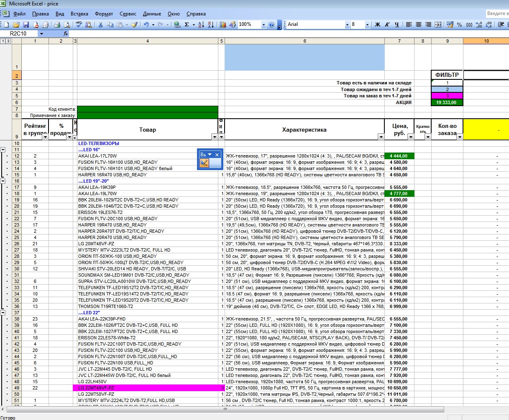Show outline level 1

3,41
